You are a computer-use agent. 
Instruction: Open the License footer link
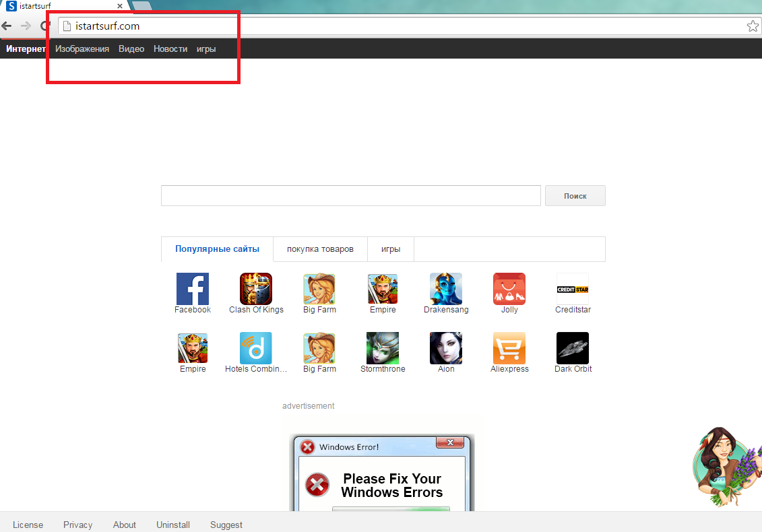click(x=28, y=525)
